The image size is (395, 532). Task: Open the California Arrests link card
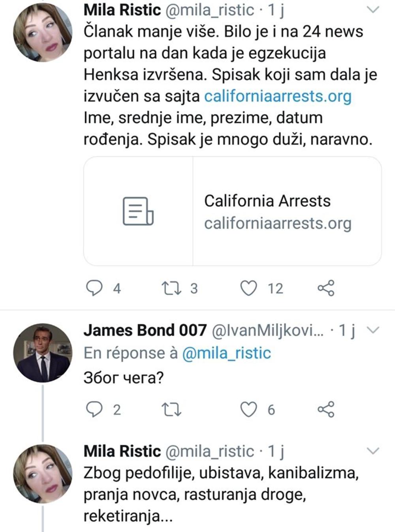[x=276, y=212]
